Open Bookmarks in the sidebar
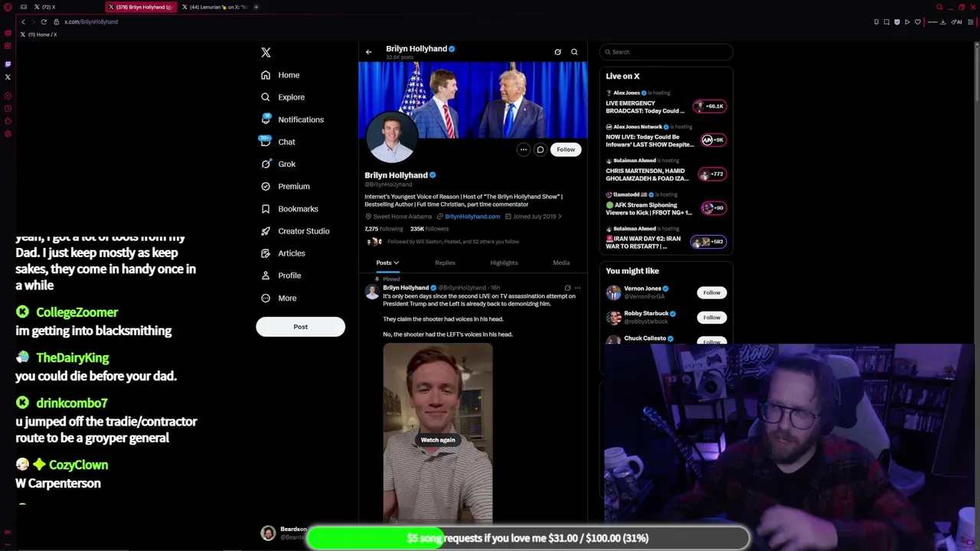The image size is (980, 551). (289, 208)
